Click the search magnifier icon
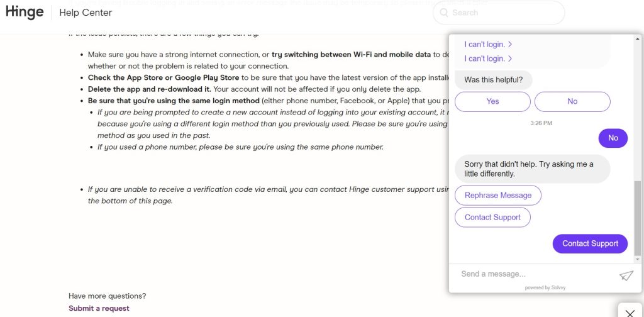Viewport: 644px width, 317px height. coord(444,13)
